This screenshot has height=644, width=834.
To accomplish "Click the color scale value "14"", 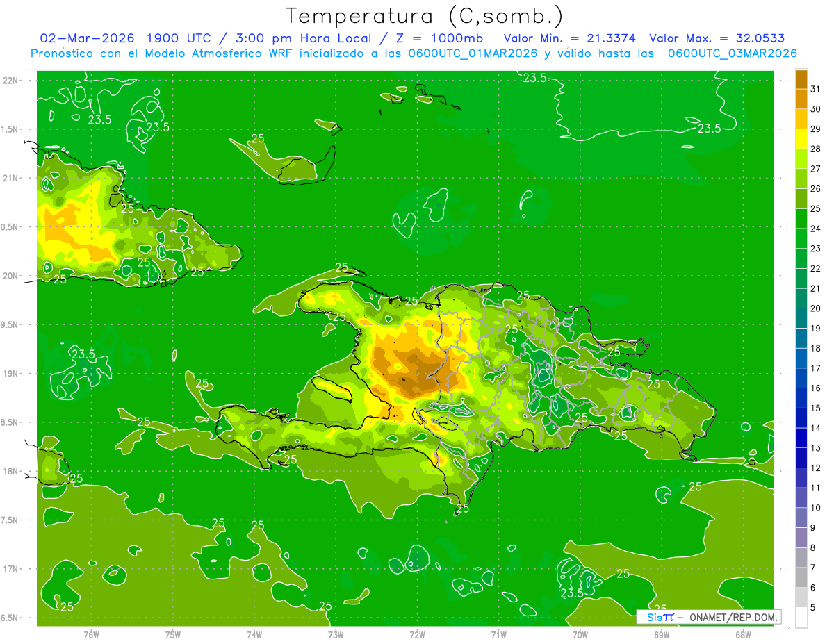I will click(x=816, y=428).
